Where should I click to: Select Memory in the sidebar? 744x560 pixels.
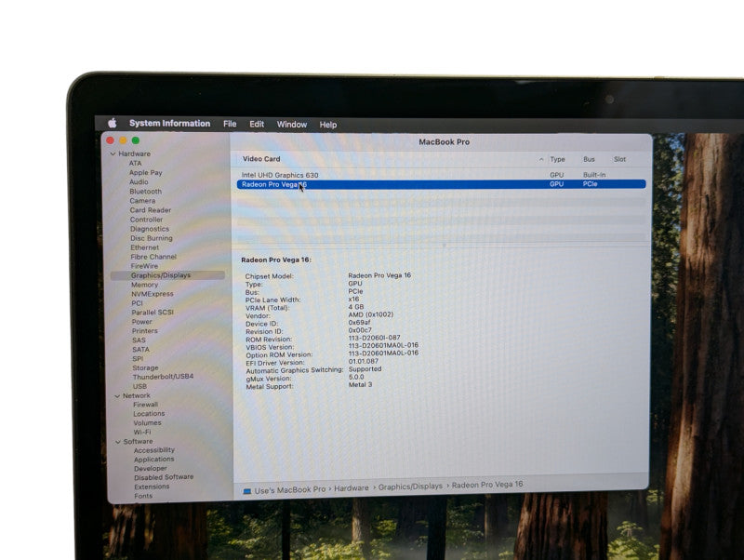tap(145, 285)
